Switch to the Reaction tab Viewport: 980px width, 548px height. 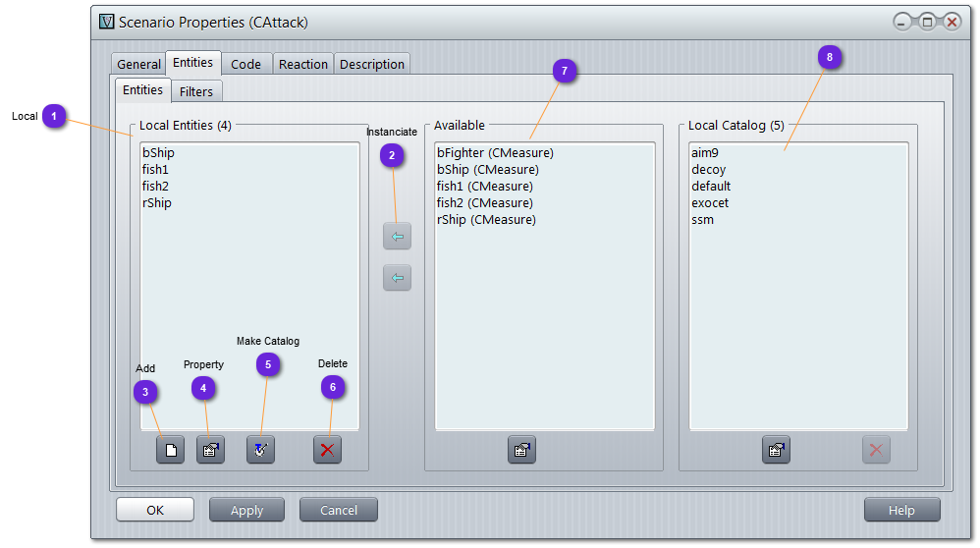pos(302,65)
